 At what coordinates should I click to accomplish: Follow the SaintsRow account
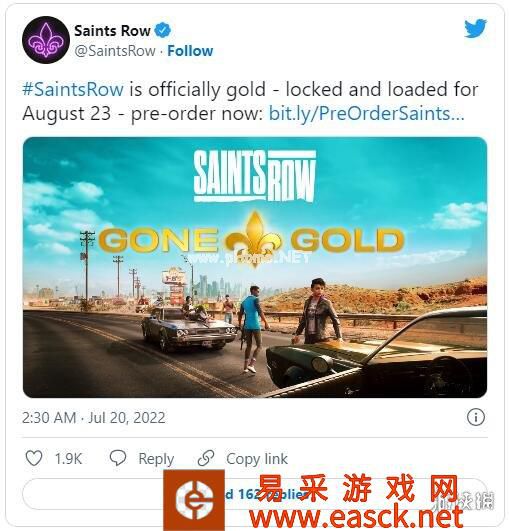(x=190, y=51)
